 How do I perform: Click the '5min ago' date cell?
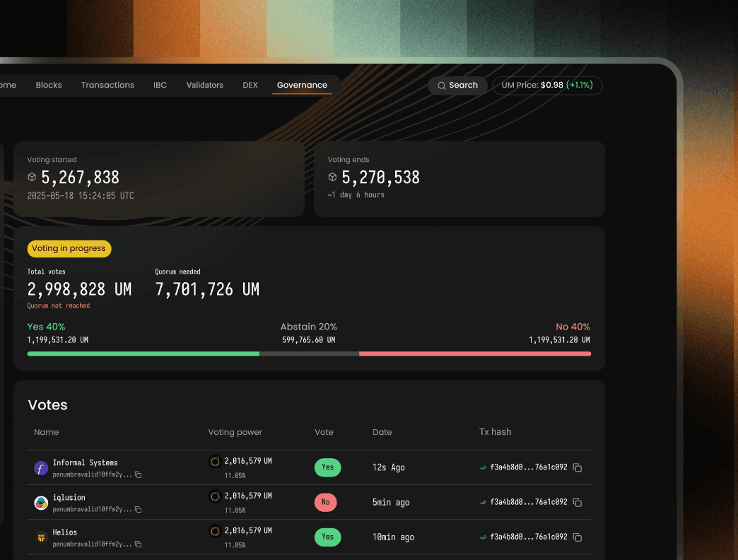391,502
